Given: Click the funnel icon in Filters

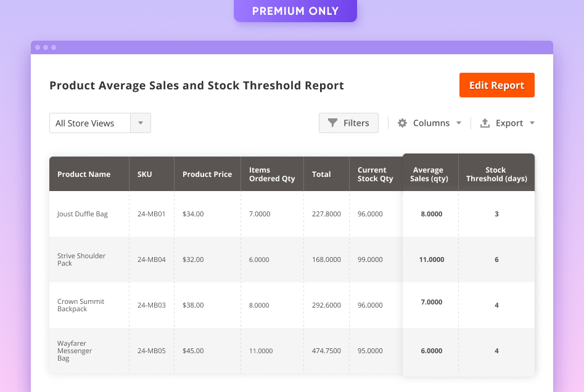Looking at the screenshot, I should (332, 123).
